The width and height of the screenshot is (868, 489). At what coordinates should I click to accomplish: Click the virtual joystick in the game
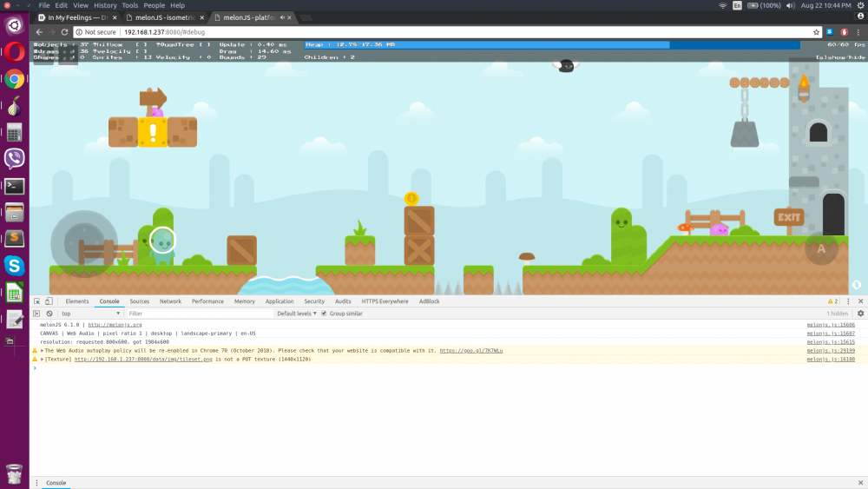[x=84, y=243]
